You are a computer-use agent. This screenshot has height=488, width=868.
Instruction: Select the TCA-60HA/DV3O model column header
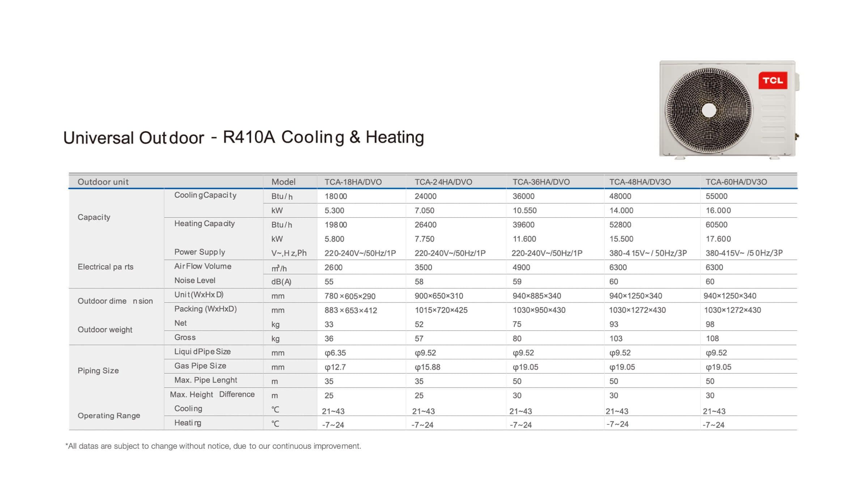736,182
